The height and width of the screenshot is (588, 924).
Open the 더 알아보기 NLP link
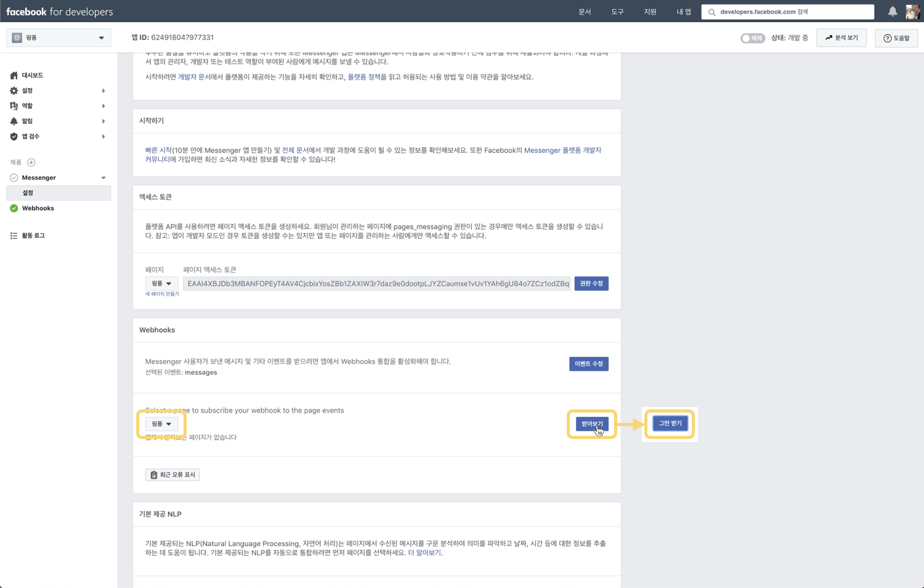[x=424, y=553]
